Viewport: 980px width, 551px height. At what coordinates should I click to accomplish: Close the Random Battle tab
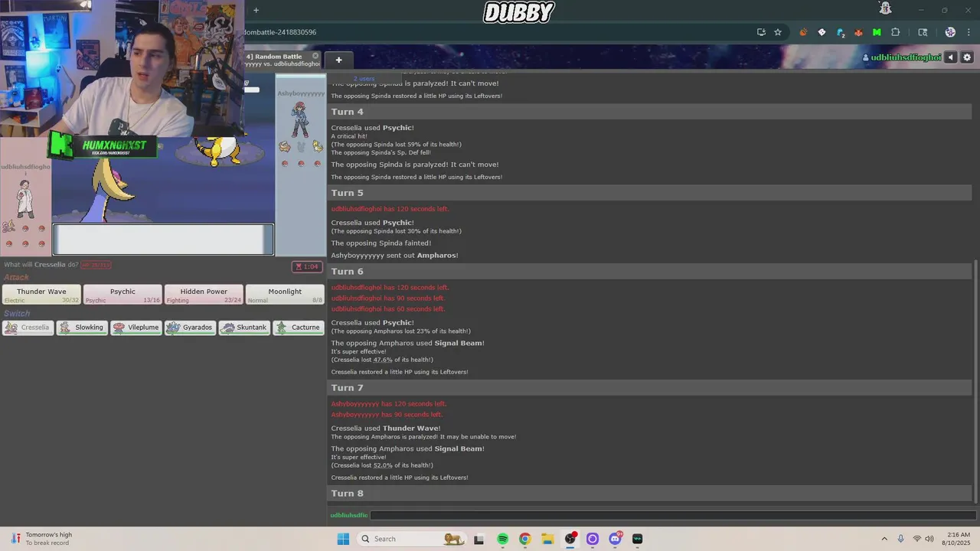(x=315, y=56)
